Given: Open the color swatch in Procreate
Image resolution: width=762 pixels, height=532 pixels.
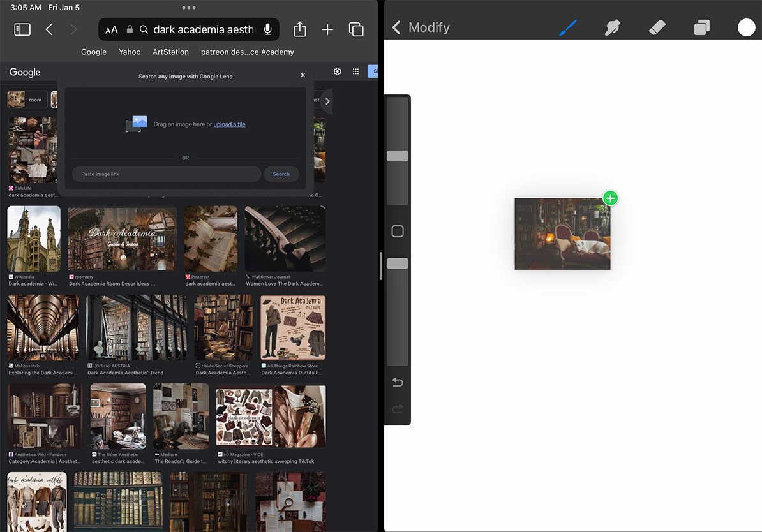Looking at the screenshot, I should point(746,27).
